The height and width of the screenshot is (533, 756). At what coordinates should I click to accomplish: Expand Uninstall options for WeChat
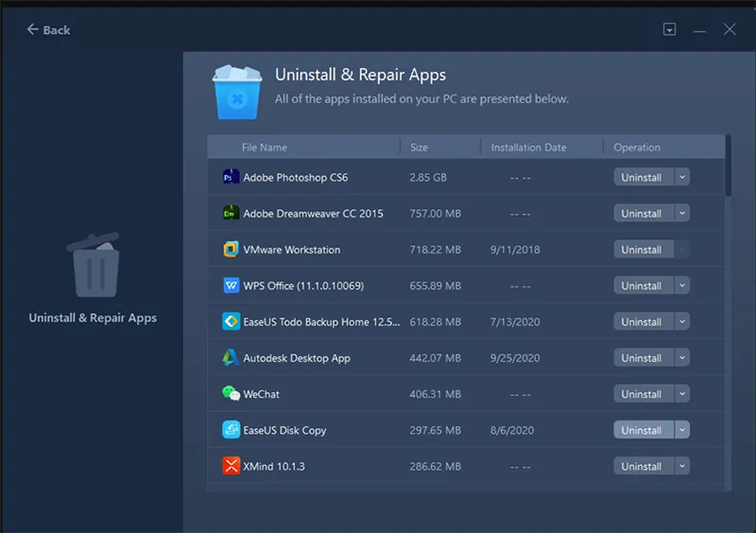(x=682, y=394)
